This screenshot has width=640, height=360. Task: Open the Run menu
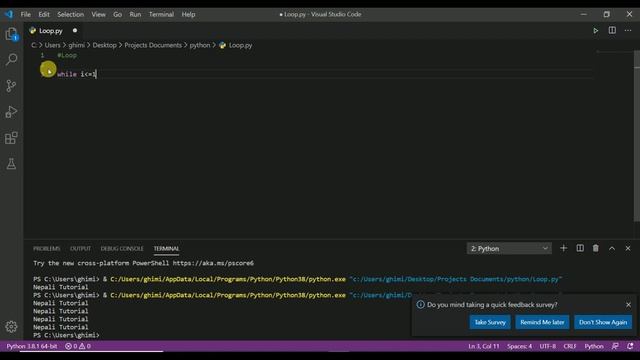click(135, 14)
